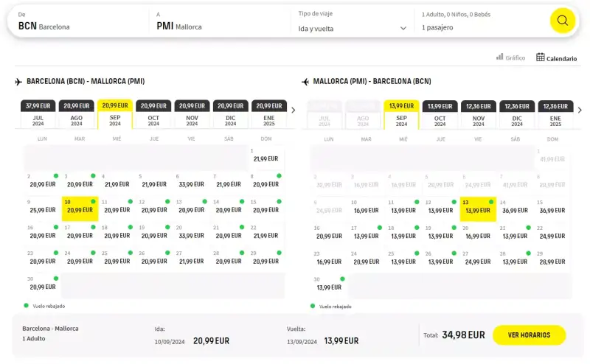Screen dimensions: 590x364
Task: Select the Calendario calendar view icon
Action: (541, 57)
